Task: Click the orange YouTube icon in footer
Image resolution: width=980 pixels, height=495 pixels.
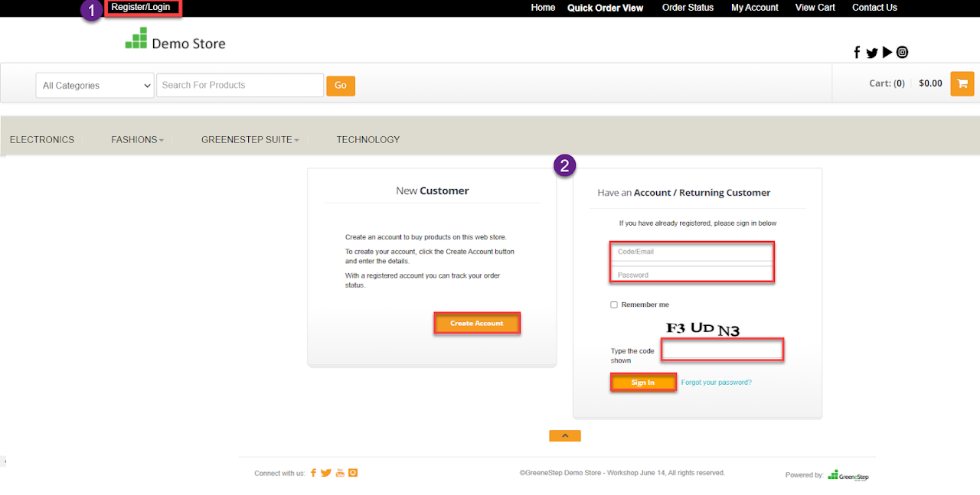Action: coord(340,473)
